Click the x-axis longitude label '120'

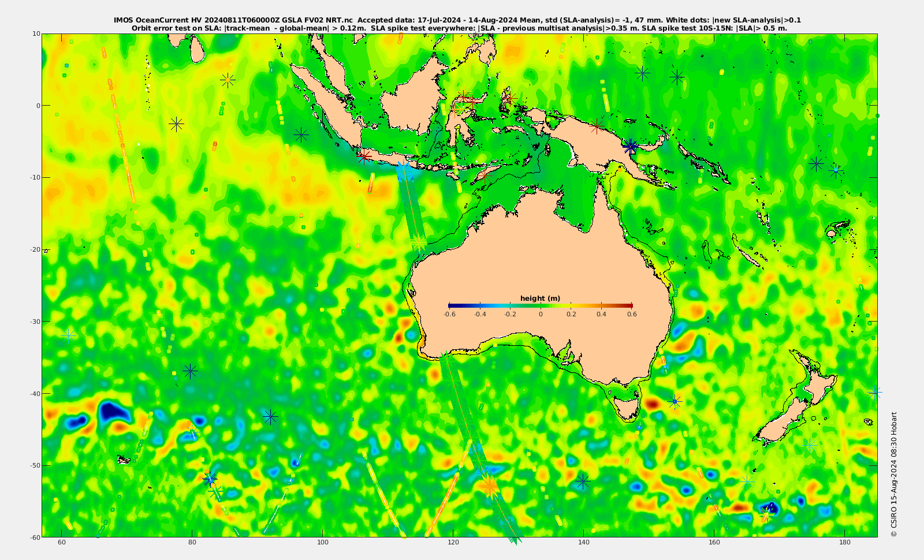(x=453, y=542)
